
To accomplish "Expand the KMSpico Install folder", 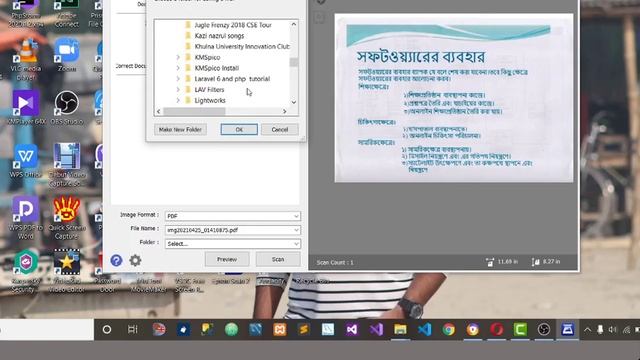I will point(178,68).
